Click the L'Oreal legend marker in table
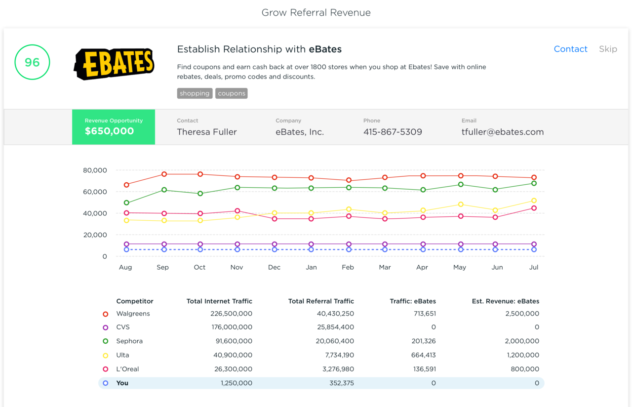Screen dimensions: 632x407 [x=106, y=369]
